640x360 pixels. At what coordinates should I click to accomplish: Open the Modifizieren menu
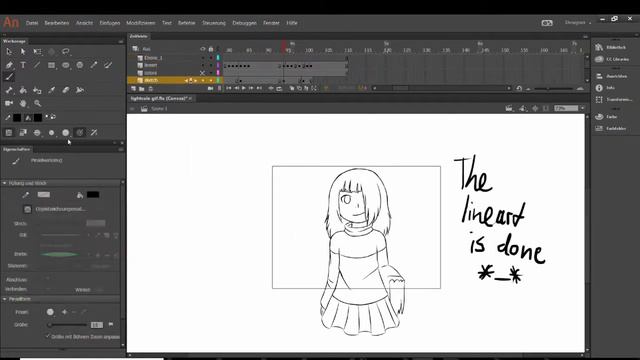pos(141,23)
